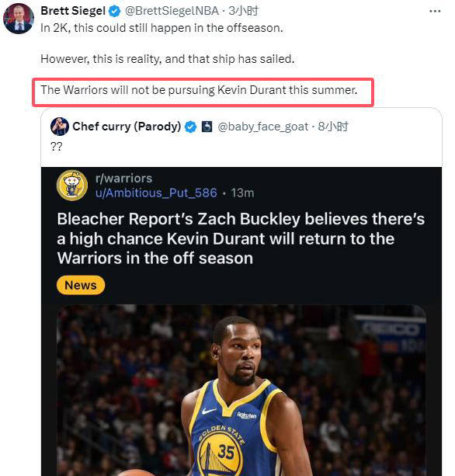The image size is (455, 476).
Task: Open the Brett Siegel display name
Action: tap(73, 11)
